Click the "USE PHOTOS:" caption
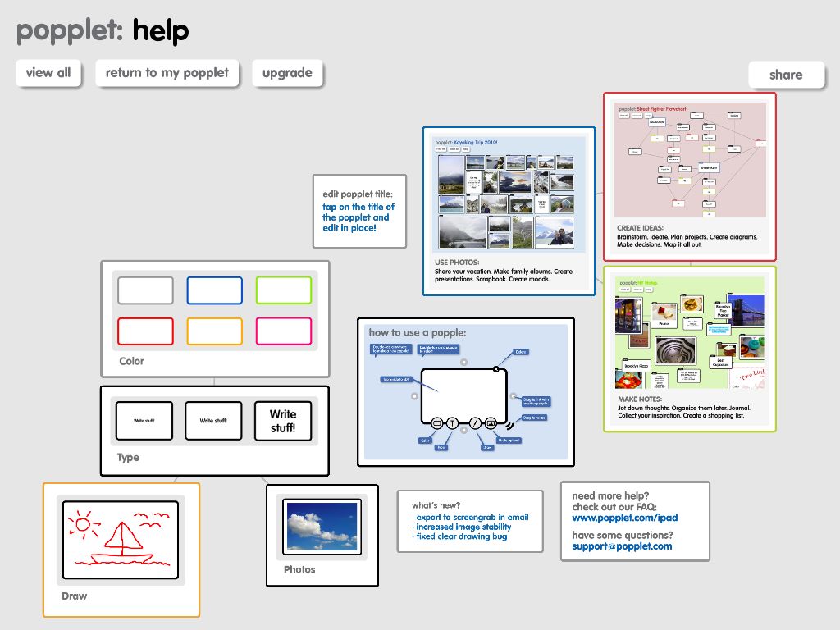Image resolution: width=840 pixels, height=630 pixels. click(x=457, y=262)
